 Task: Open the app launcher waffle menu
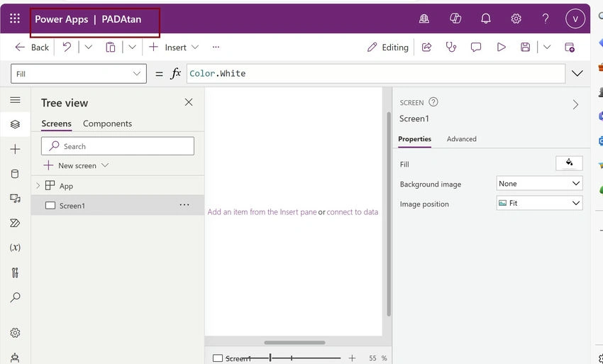[x=15, y=18]
